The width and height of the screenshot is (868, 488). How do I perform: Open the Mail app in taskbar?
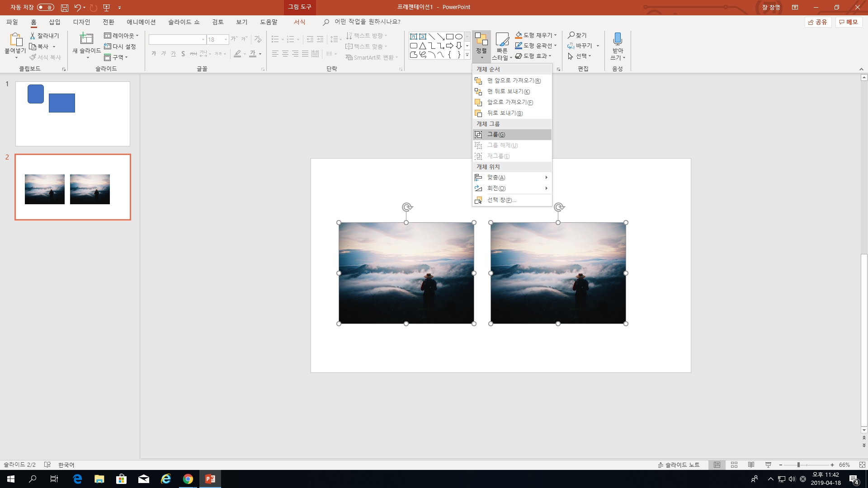(x=144, y=479)
